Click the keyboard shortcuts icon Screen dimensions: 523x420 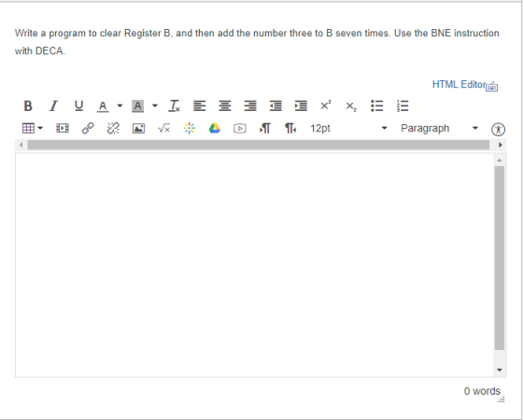tap(492, 87)
